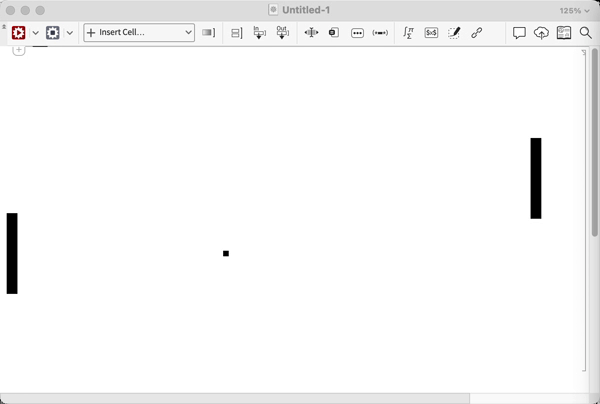Click the magnifying glass search icon
The height and width of the screenshot is (404, 600).
coord(586,33)
